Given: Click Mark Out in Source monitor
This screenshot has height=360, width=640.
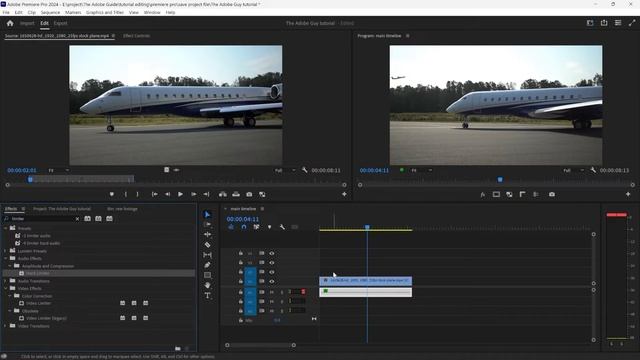Looking at the screenshot, I should [138, 194].
